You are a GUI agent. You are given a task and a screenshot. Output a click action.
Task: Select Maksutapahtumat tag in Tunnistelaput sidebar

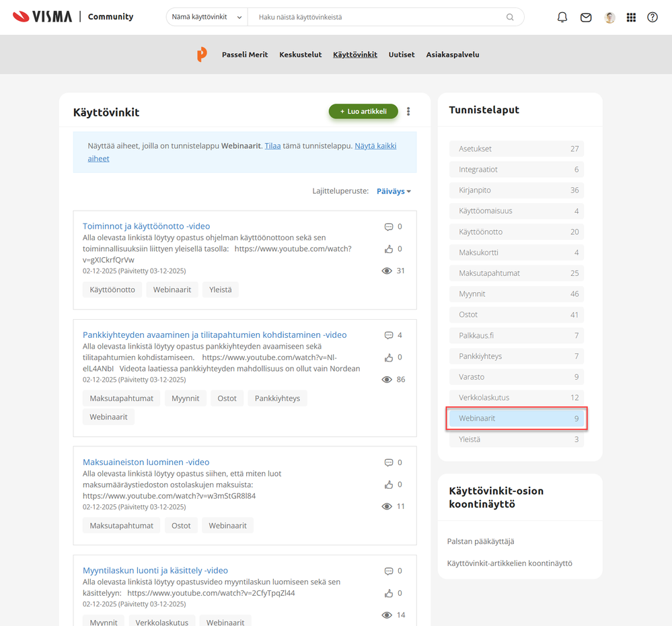[517, 273]
